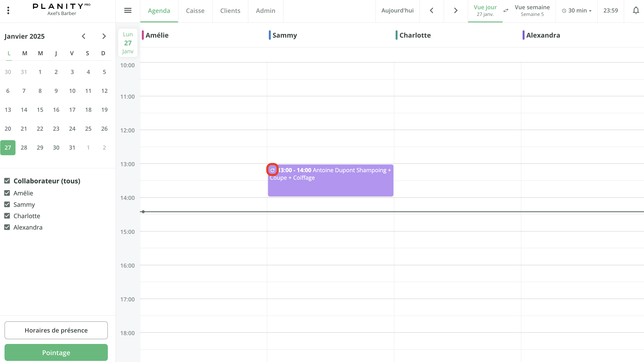Click the recurrence icon on Antoine Dupont's appointment
This screenshot has width=644, height=362.
pyautogui.click(x=272, y=170)
